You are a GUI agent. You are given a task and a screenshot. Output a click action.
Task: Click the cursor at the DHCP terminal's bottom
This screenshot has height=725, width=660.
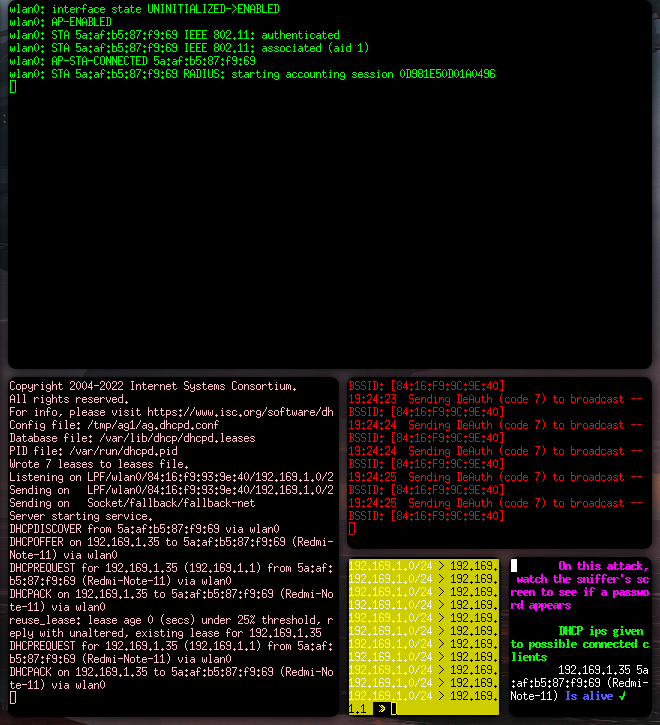tap(13, 698)
